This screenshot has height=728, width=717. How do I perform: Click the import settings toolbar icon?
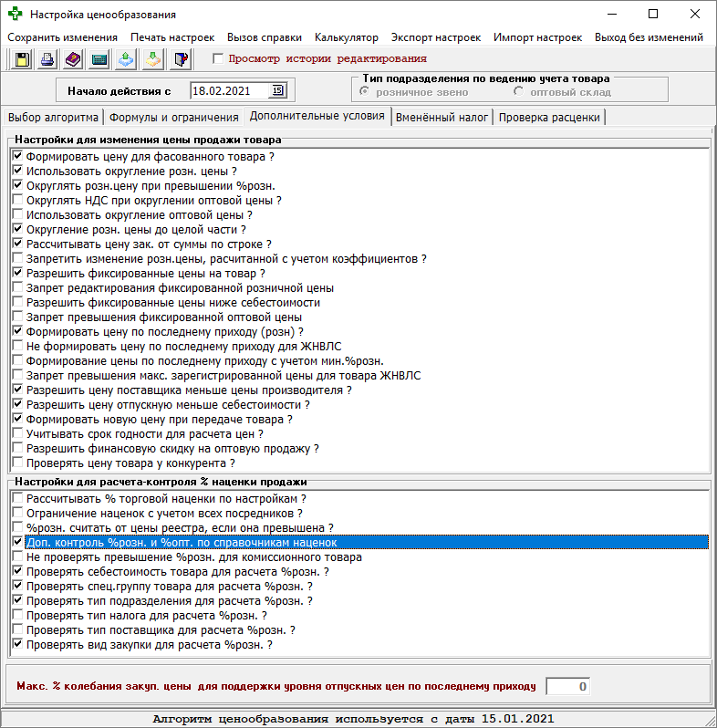tap(153, 59)
